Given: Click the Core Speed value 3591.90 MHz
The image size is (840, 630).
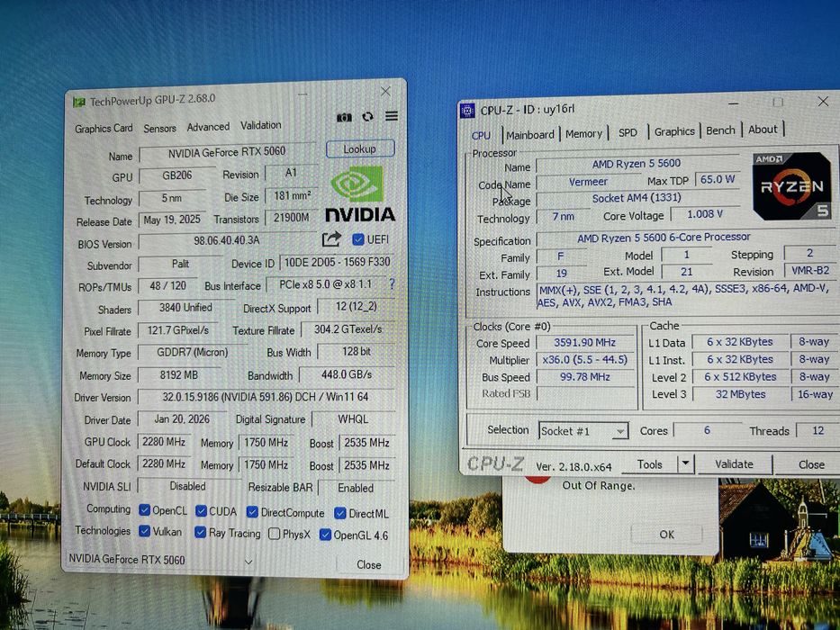Looking at the screenshot, I should [584, 342].
